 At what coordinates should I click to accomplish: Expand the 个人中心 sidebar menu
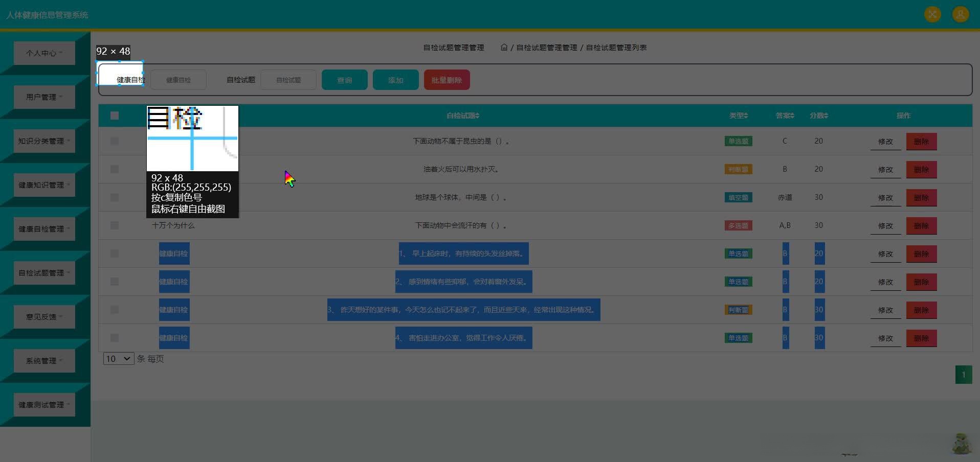(x=44, y=53)
